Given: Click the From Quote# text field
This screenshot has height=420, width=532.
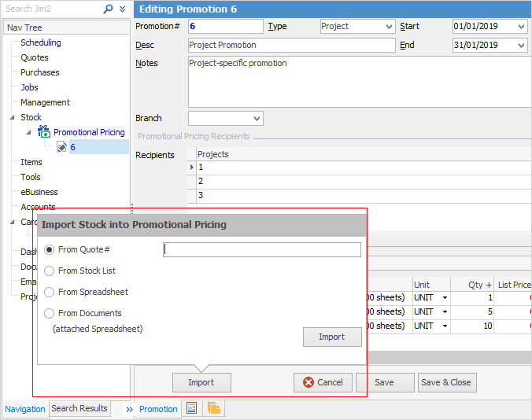Looking at the screenshot, I should (261, 249).
